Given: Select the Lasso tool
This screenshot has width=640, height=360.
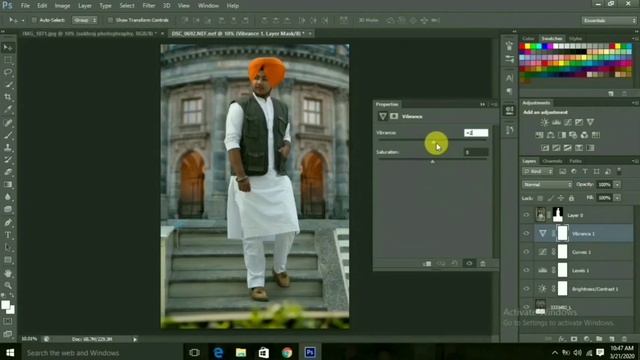Looking at the screenshot, I should point(8,72).
